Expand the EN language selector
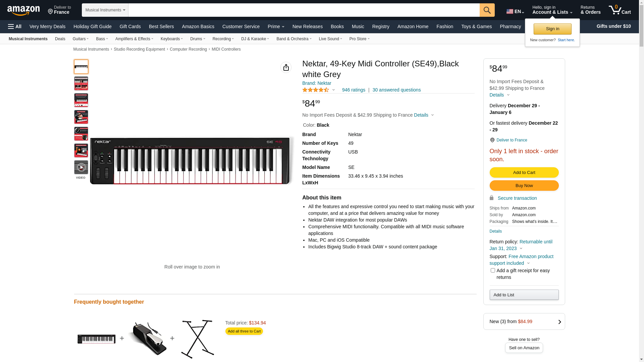Screen dimensions: 644x362 coord(515,11)
